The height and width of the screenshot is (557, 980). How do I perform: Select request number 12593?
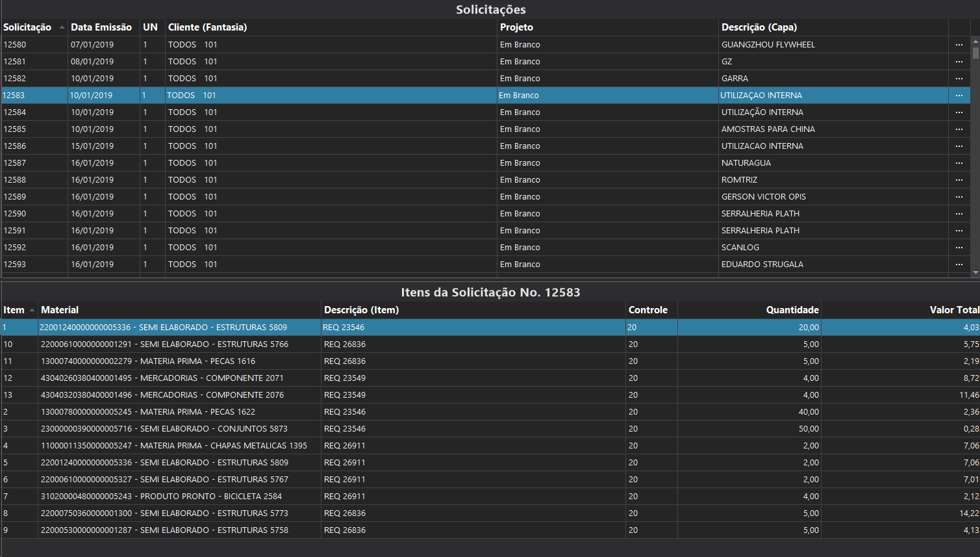pos(15,265)
